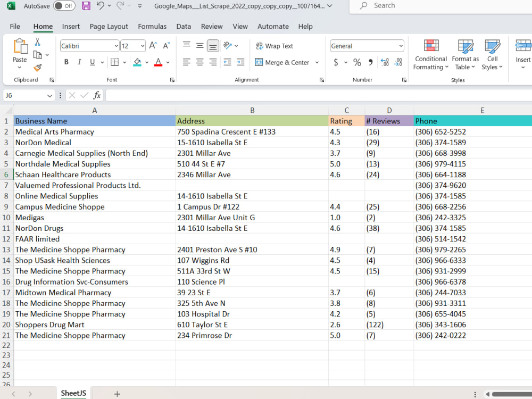Switch to the Formulas ribbon tab
This screenshot has width=532, height=399.
(x=152, y=26)
